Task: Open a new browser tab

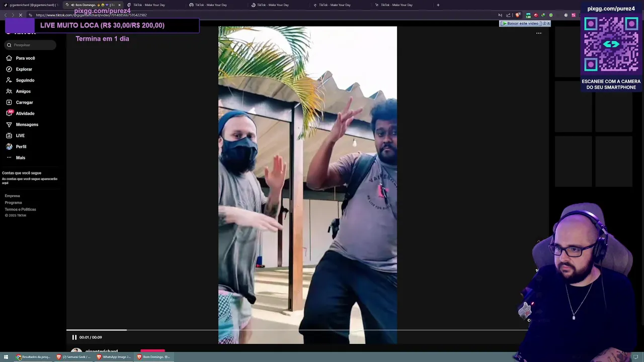Action: click(438, 5)
